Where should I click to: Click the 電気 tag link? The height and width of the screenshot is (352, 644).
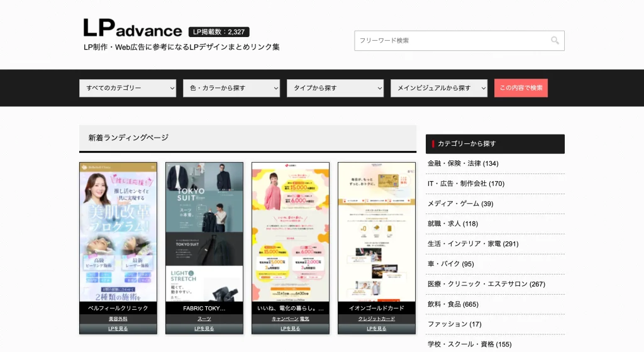304,319
